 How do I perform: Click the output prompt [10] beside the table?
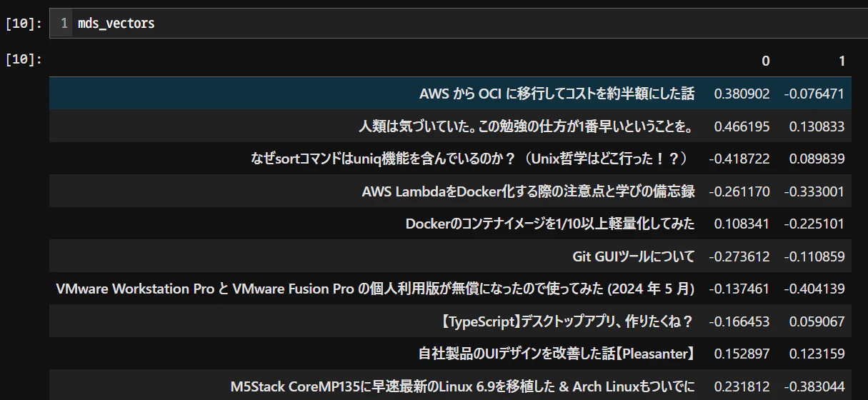[24, 59]
